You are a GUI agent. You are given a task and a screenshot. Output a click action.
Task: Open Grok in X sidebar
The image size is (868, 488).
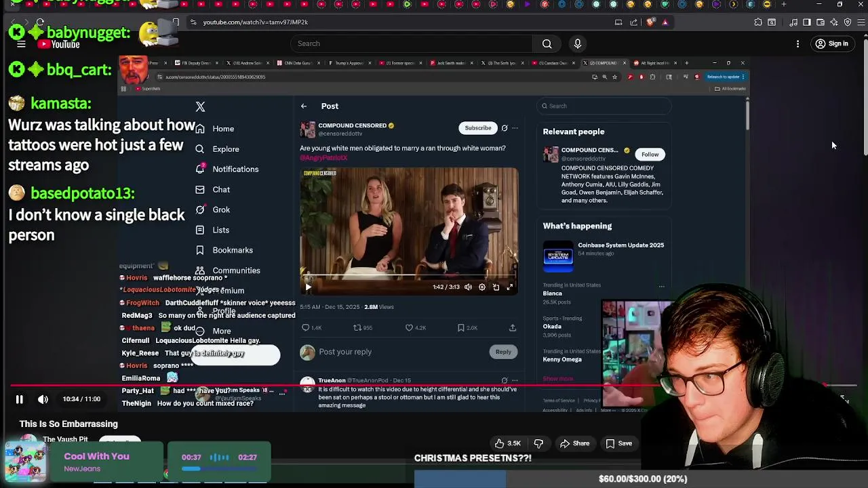(212, 210)
